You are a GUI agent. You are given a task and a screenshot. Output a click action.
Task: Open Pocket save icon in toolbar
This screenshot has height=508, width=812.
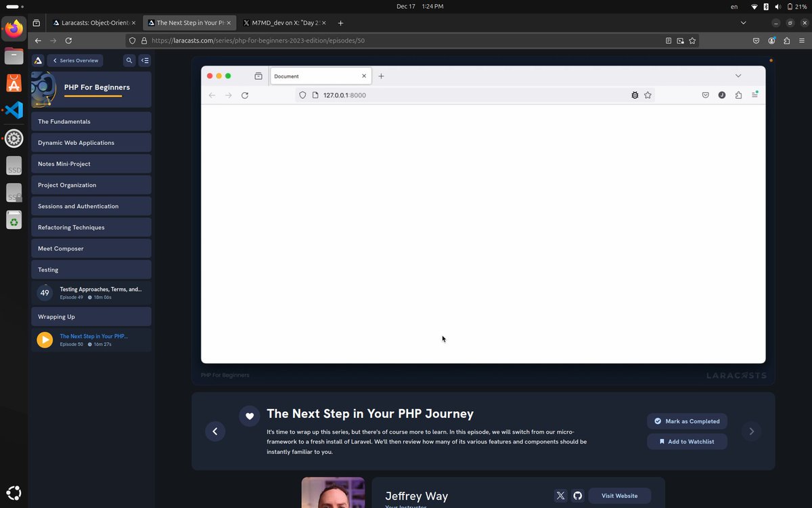(756, 41)
